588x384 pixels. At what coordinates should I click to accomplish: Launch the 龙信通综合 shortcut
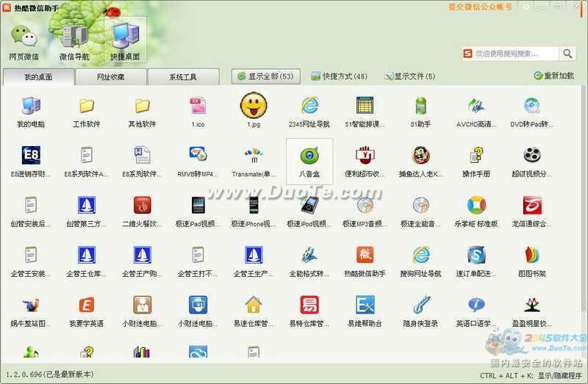[531, 211]
